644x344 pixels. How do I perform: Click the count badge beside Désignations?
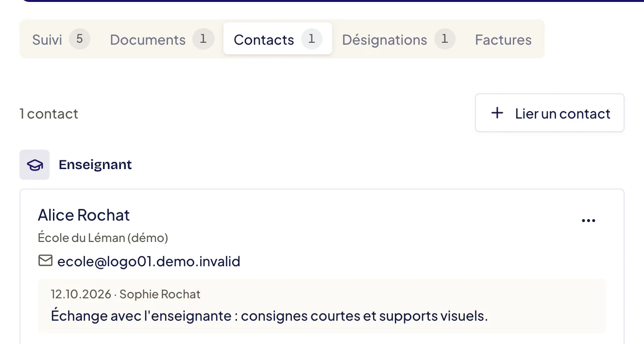pyautogui.click(x=444, y=39)
